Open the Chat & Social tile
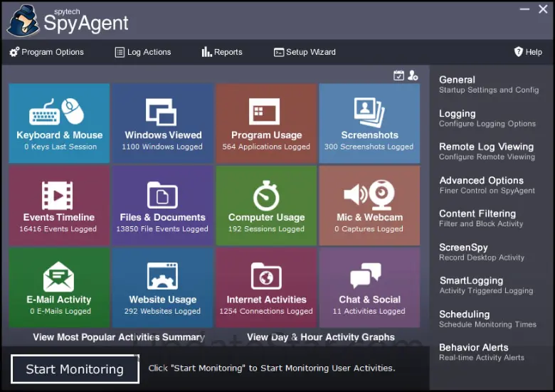This screenshot has height=392, width=555. point(369,287)
